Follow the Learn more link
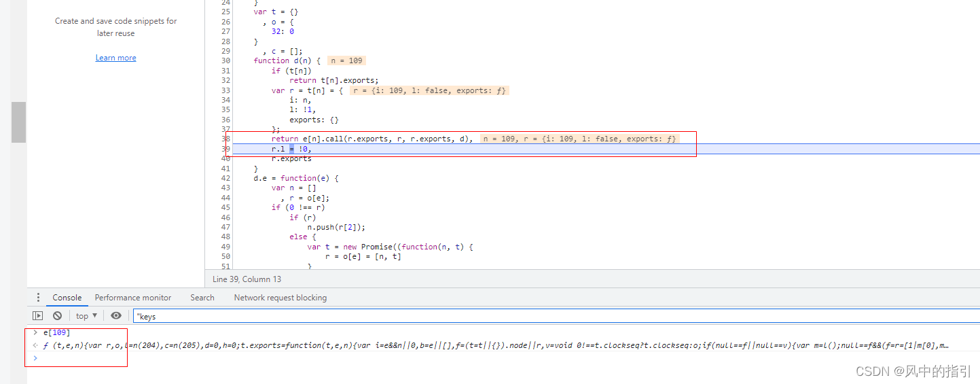Screen dimensions: 980x384 coord(115,58)
